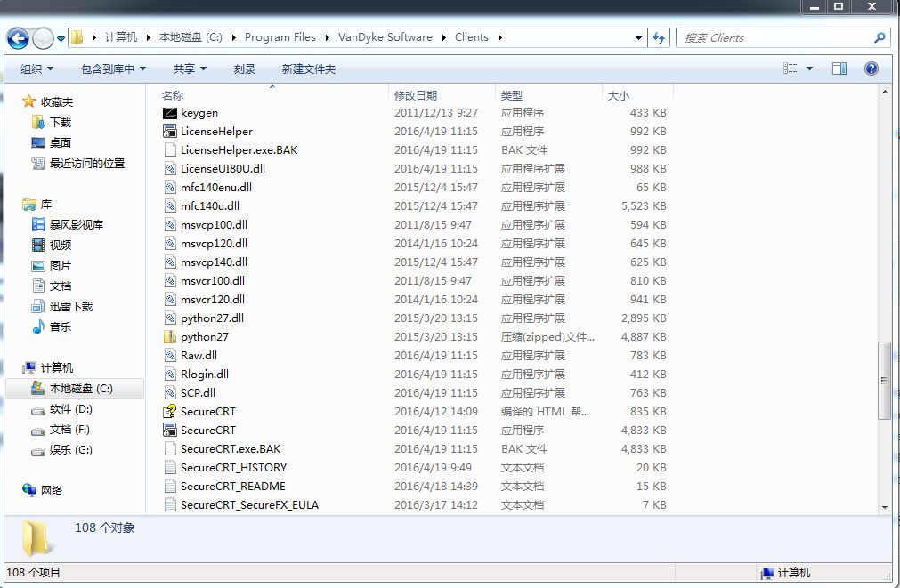This screenshot has height=588, width=900.
Task: Open the Organize menu
Action: click(36, 68)
